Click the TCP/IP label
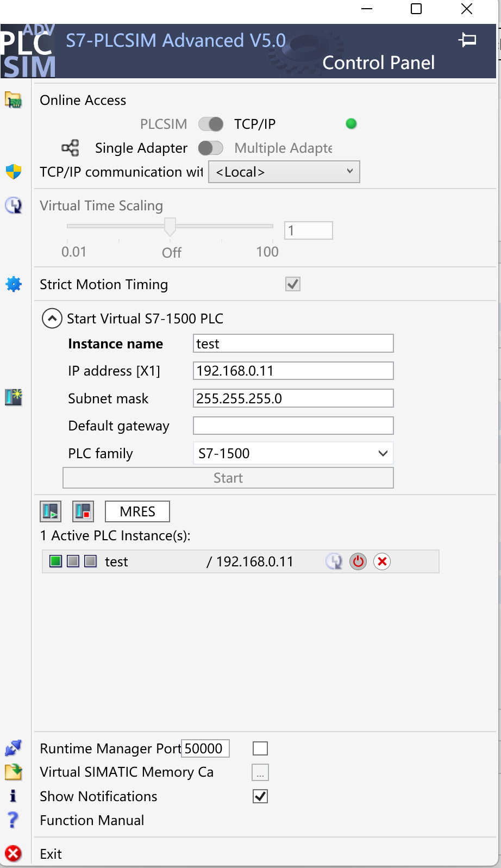 coord(255,124)
